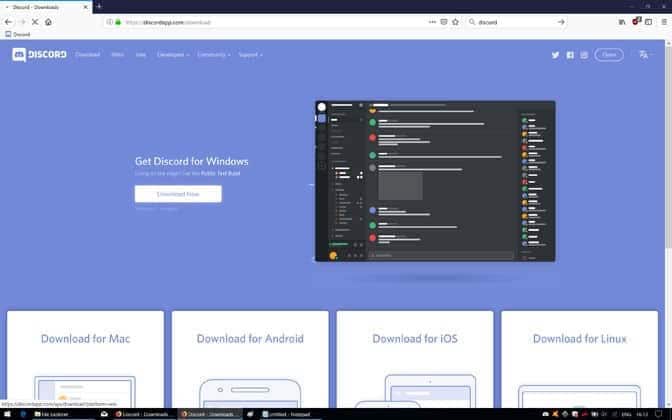Open Discord's Instagram page icon
Image resolution: width=672 pixels, height=420 pixels.
pos(584,55)
